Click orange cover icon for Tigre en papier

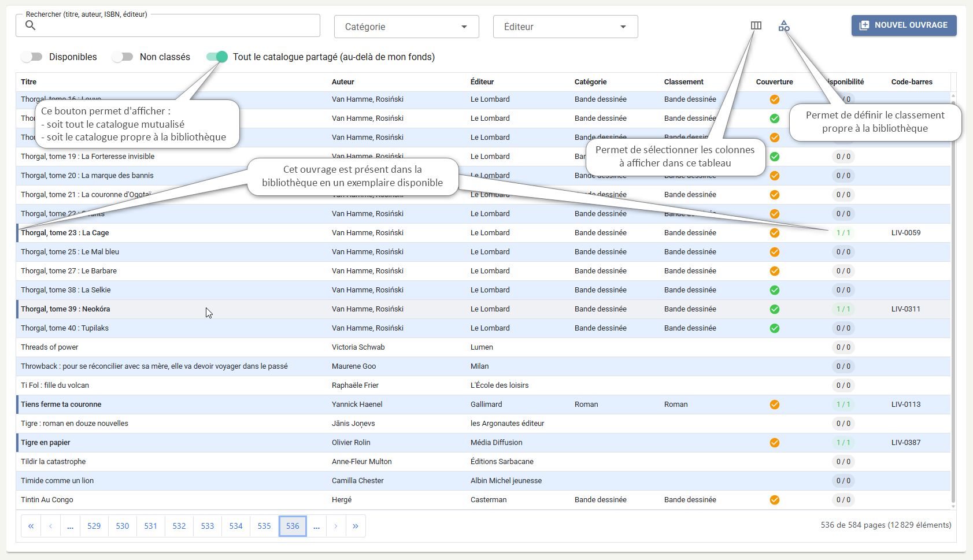(775, 443)
